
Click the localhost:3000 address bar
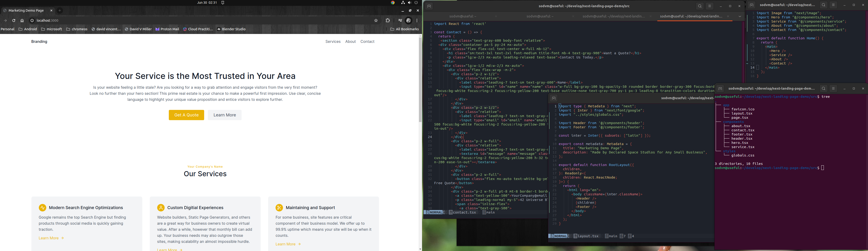click(202, 20)
